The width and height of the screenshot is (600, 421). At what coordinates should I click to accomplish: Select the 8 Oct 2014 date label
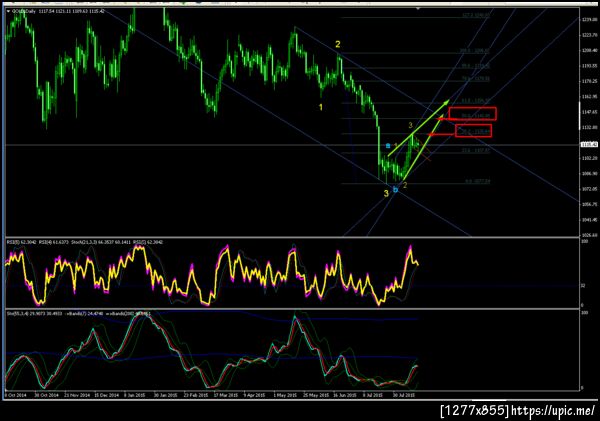pos(16,395)
